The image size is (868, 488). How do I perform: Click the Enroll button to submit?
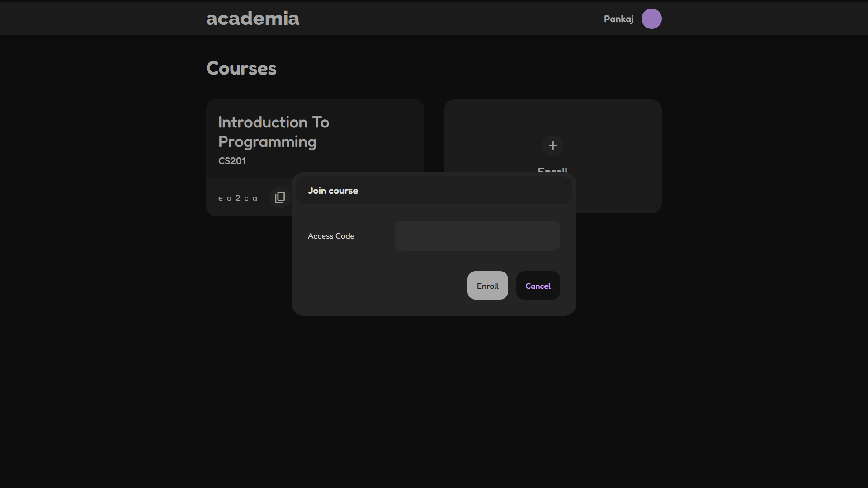point(487,285)
